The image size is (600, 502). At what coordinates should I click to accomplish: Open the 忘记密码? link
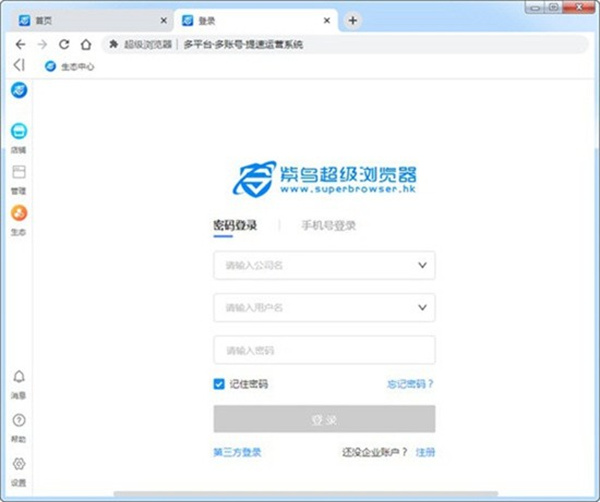point(410,384)
